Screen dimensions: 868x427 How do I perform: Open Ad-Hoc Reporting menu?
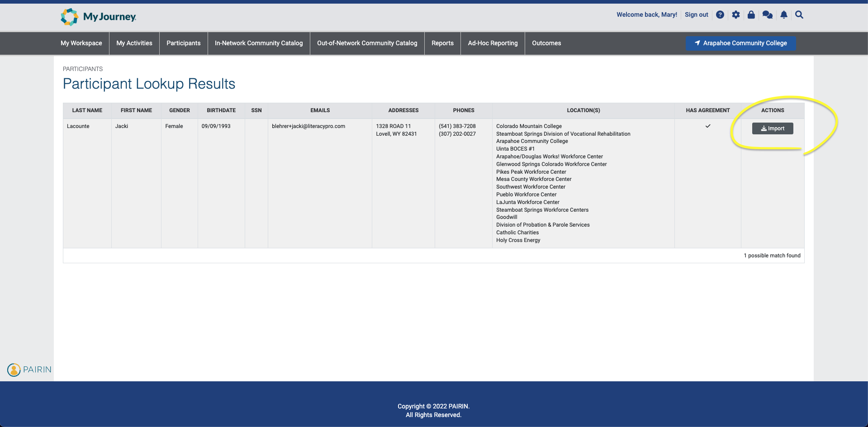(x=493, y=43)
